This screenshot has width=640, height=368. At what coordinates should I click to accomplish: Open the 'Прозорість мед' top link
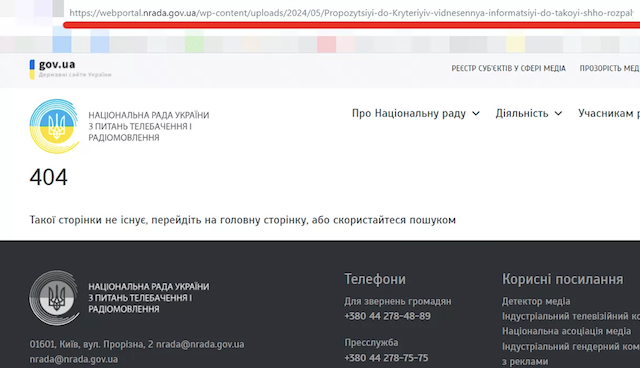click(609, 69)
